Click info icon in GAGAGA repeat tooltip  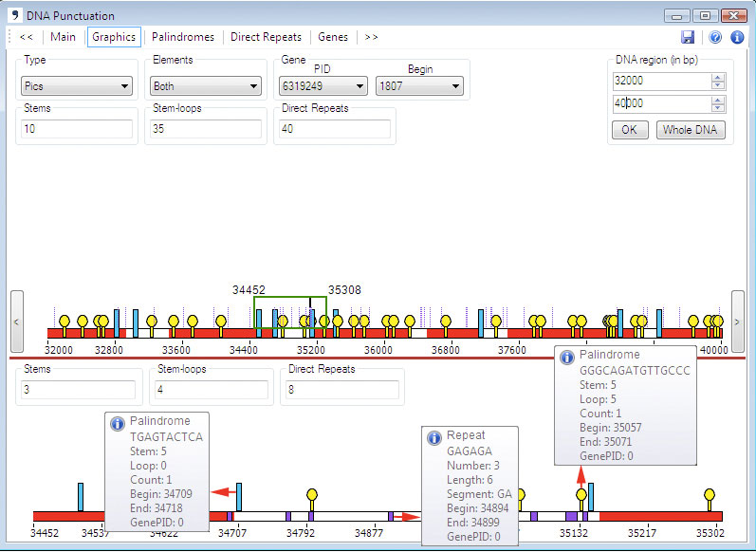[434, 438]
